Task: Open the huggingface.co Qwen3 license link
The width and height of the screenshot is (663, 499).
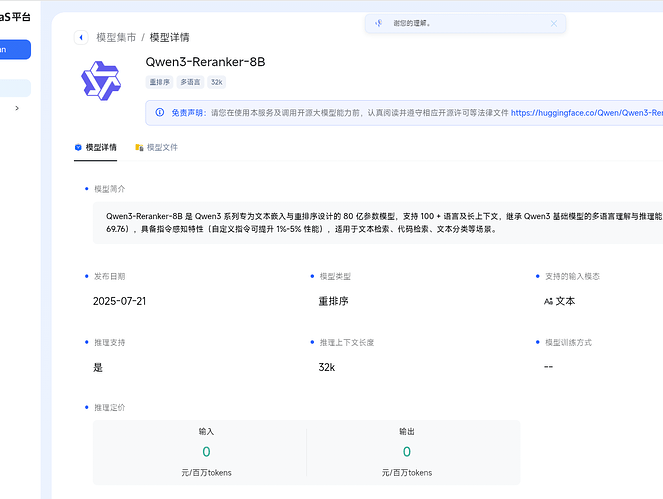Action: (587, 113)
